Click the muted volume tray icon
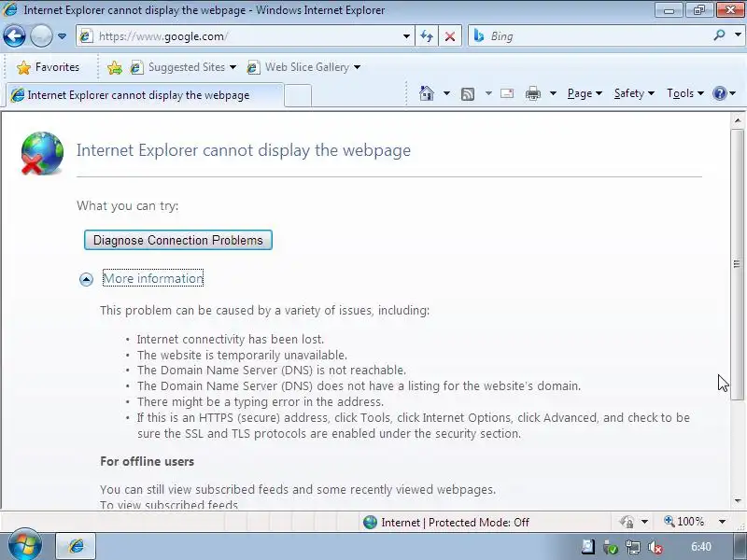 pyautogui.click(x=655, y=548)
